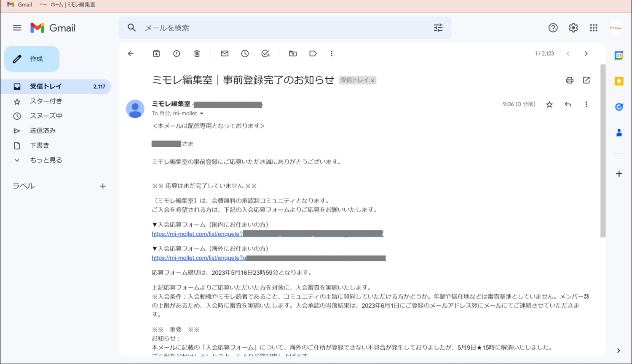Screen dimensions: 632x364
Task: Go to the older email with right chevron
Action: coord(586,53)
